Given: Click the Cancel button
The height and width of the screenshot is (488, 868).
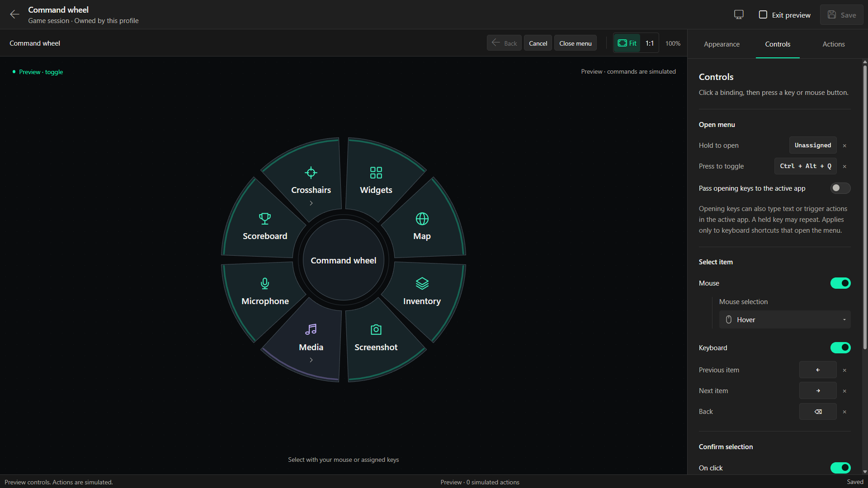Looking at the screenshot, I should click(x=538, y=43).
